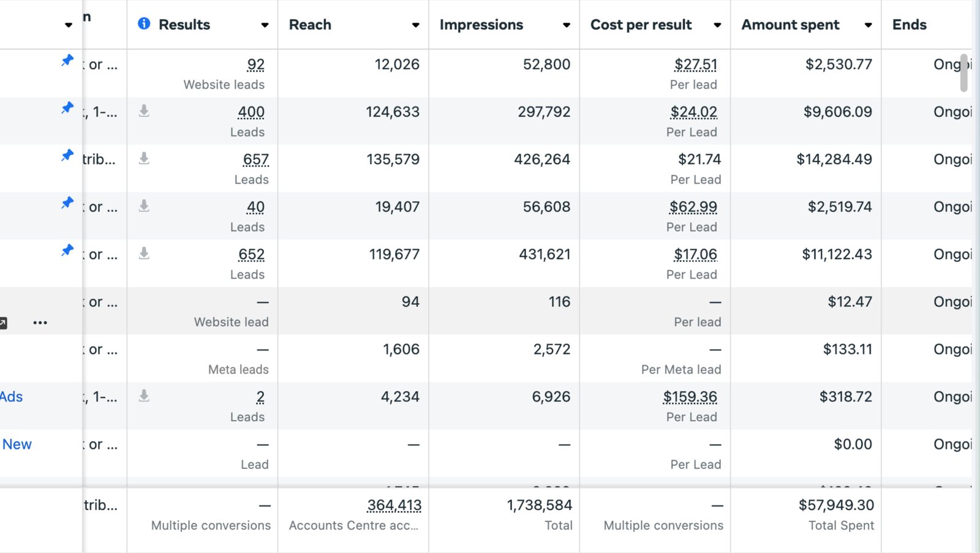Sort by the Ends column header
Image resolution: width=980 pixels, height=553 pixels.
tap(909, 24)
